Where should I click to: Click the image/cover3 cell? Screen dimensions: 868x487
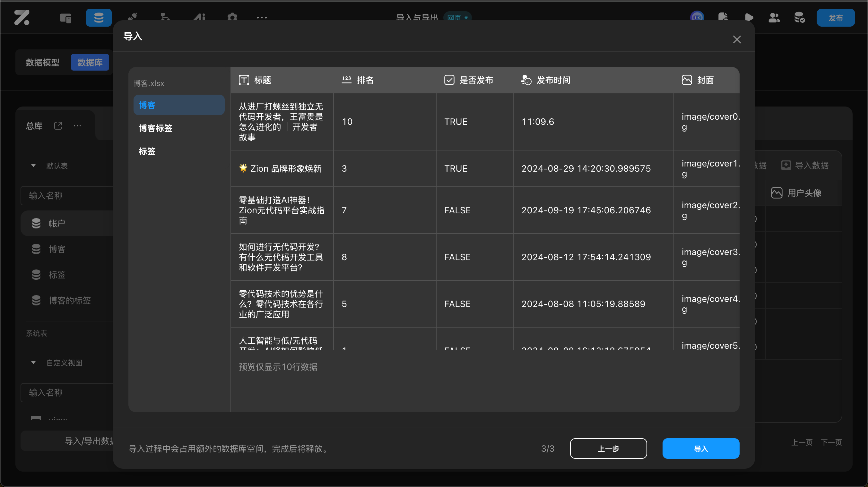[x=707, y=257]
